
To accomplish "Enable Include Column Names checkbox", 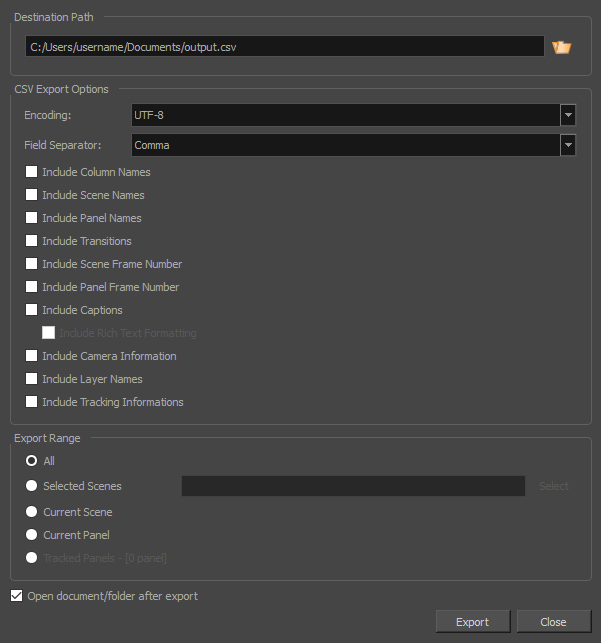I will click(x=32, y=172).
